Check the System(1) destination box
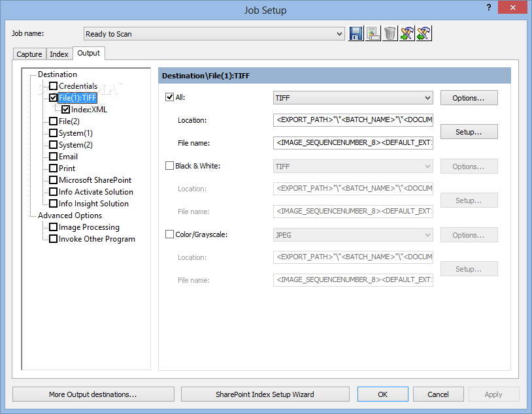The image size is (532, 414). click(54, 133)
